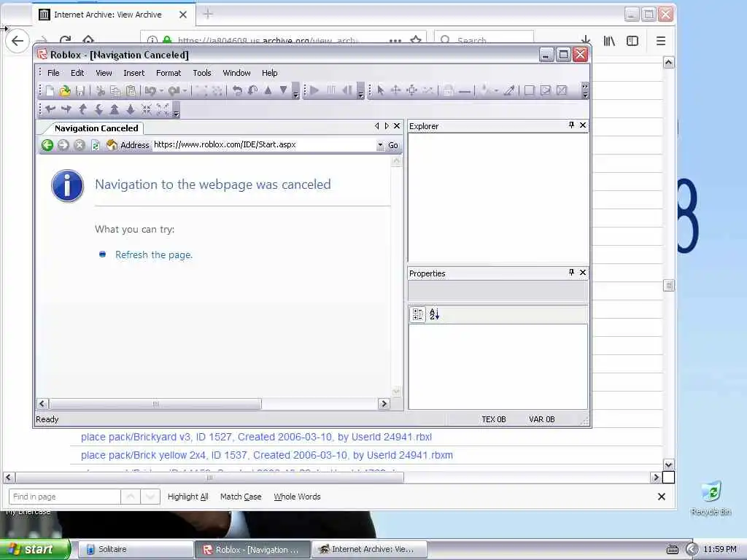Open a file with the folder icon
Image resolution: width=747 pixels, height=560 pixels.
click(65, 90)
